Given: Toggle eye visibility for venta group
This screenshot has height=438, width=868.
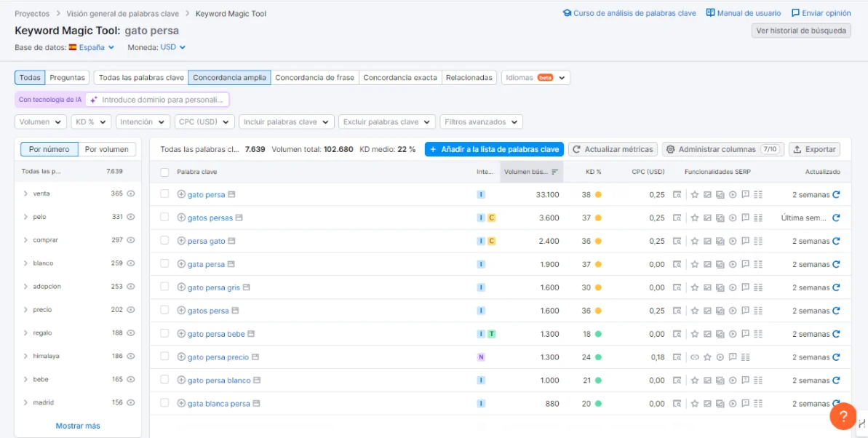Looking at the screenshot, I should pos(131,194).
